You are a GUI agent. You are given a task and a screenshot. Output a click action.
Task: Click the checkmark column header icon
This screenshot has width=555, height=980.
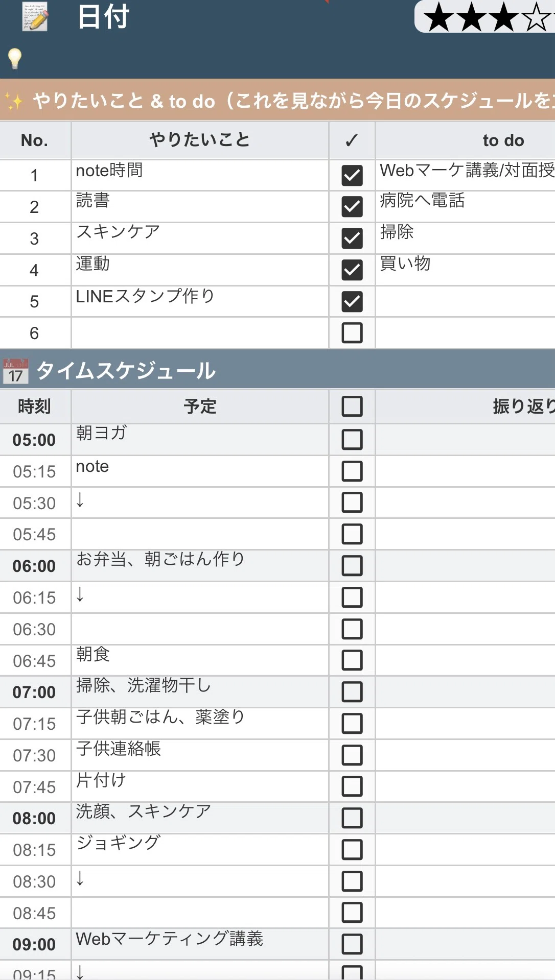pyautogui.click(x=352, y=140)
